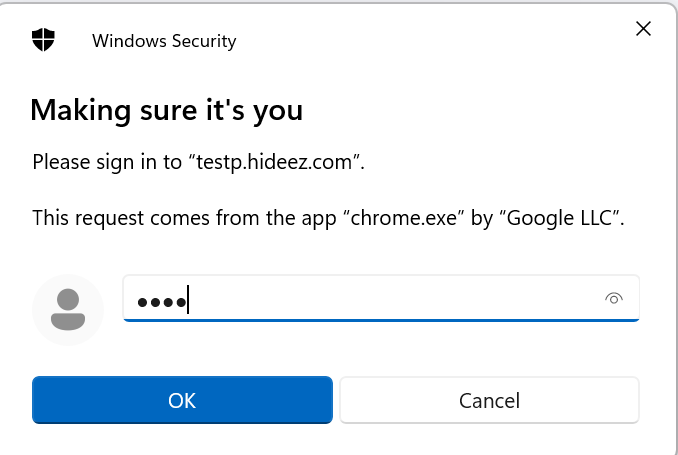
Task: Click the "Google LLC" publisher name
Action: point(556,217)
